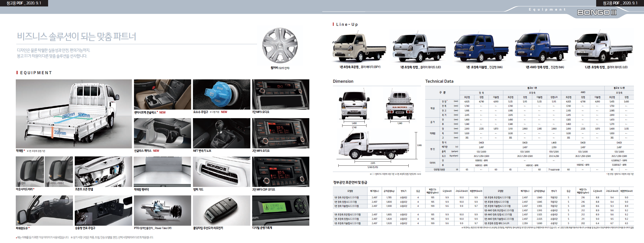Click the 'Technical Data' heading
This screenshot has width=644, height=243.
(x=439, y=81)
